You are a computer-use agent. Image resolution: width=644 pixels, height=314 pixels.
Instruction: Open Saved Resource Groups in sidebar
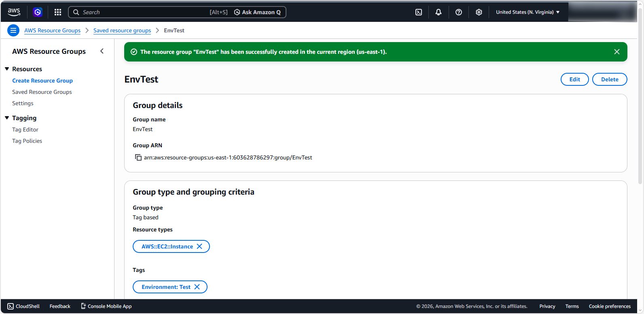42,92
